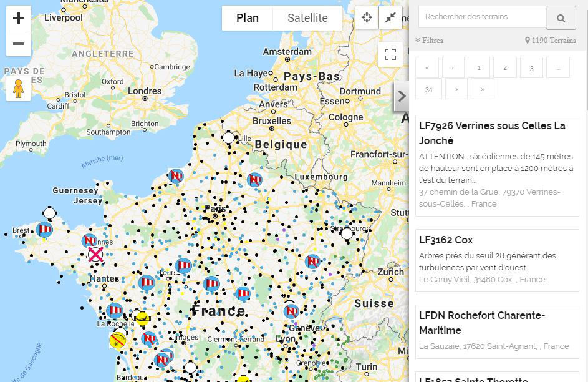Viewport: 588px width, 382px height.
Task: Click the search magnifier button
Action: pos(561,17)
